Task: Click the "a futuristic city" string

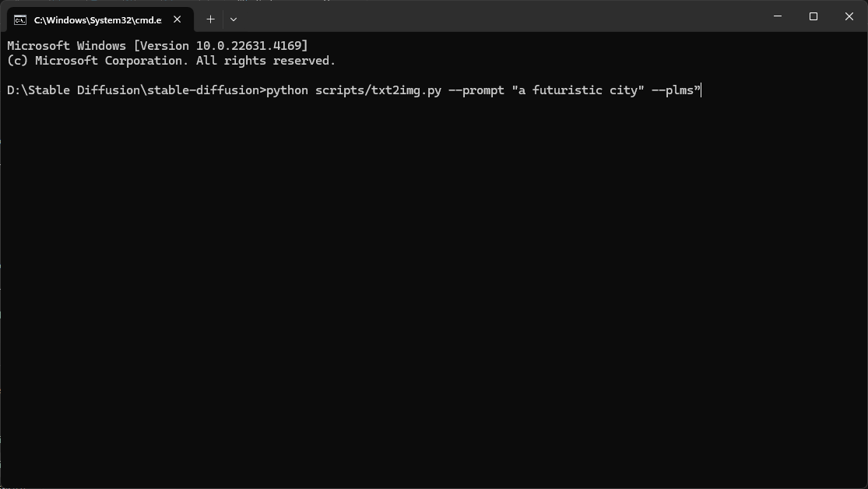Action: pyautogui.click(x=578, y=90)
